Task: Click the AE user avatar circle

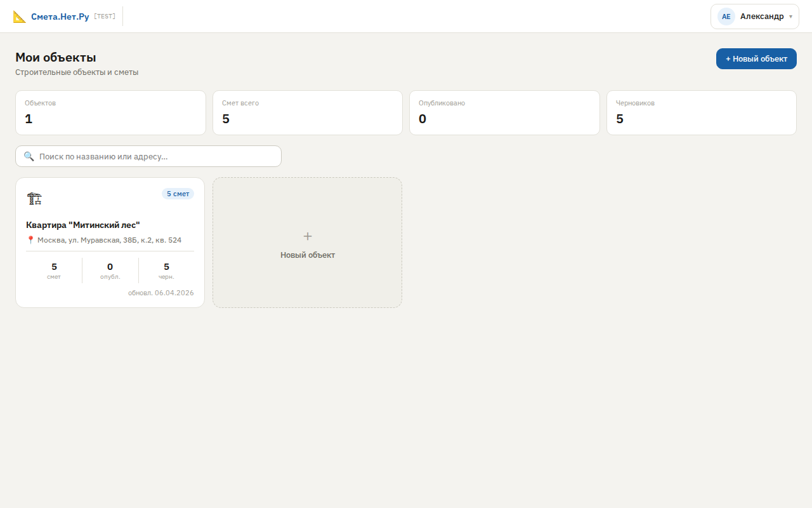Action: pos(726,17)
